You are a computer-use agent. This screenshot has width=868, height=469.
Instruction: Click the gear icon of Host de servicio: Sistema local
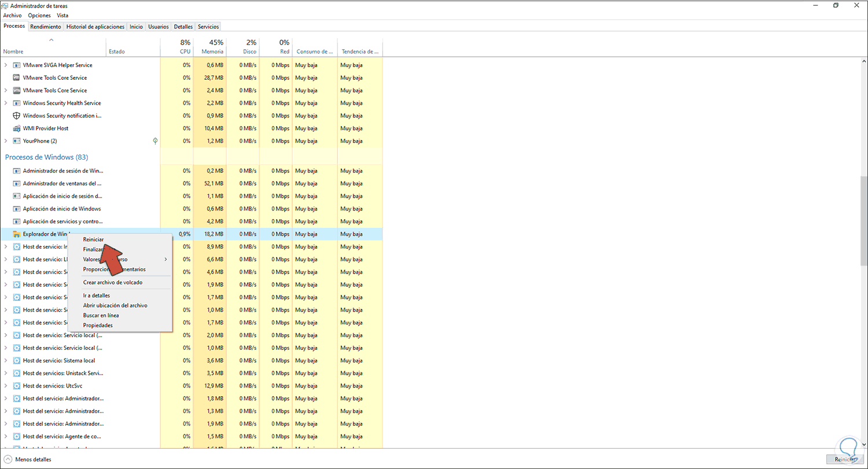point(17,361)
